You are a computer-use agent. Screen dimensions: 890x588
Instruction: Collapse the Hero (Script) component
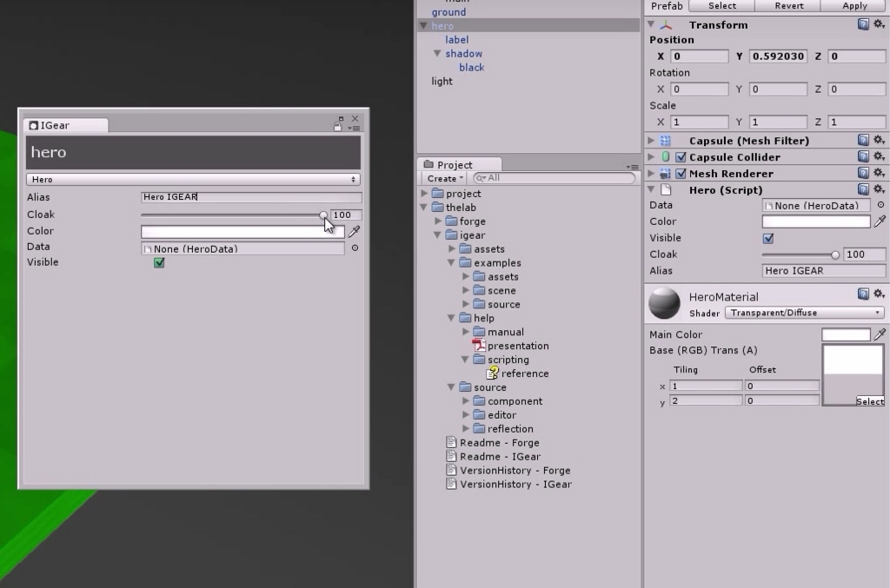(x=651, y=189)
